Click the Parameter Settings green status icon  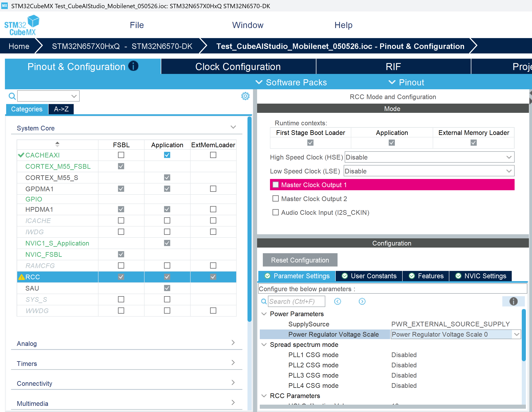[268, 276]
